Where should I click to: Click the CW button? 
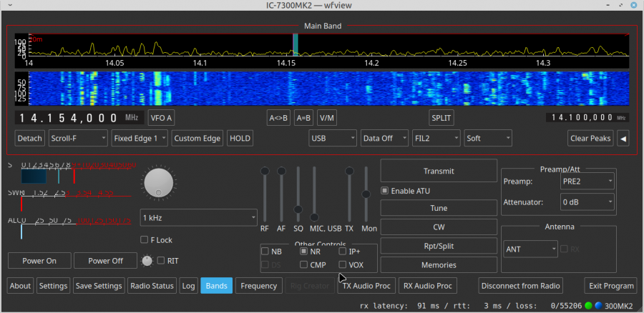click(x=439, y=227)
